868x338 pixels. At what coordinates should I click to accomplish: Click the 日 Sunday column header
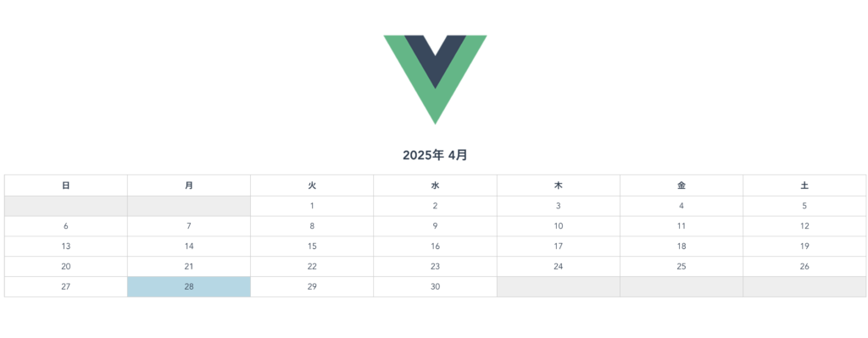pyautogui.click(x=66, y=186)
